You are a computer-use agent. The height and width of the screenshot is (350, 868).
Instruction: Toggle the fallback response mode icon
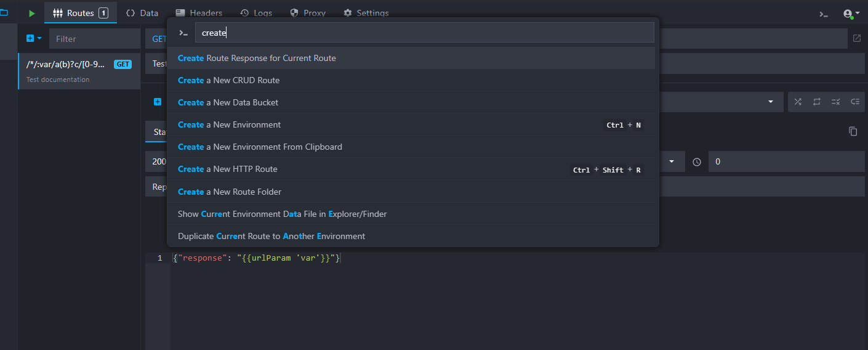point(854,102)
